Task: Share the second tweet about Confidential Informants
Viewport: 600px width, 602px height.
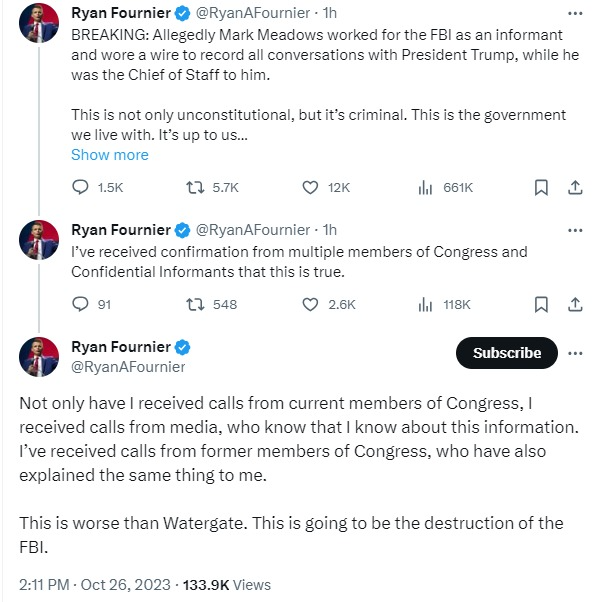Action: [x=575, y=304]
